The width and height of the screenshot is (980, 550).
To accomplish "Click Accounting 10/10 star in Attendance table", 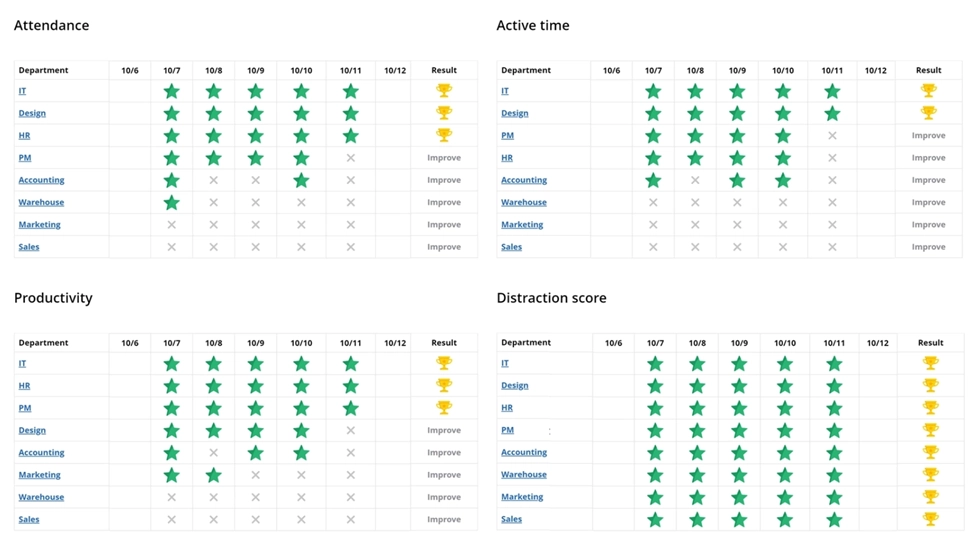I will [x=301, y=180].
